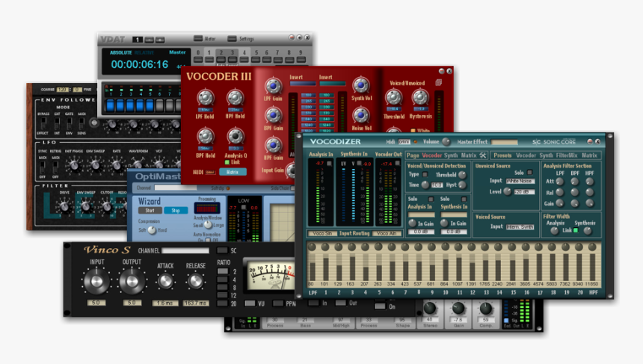Select ABSOLUTE time mode in VDAT
This screenshot has width=643, height=364.
[120, 52]
